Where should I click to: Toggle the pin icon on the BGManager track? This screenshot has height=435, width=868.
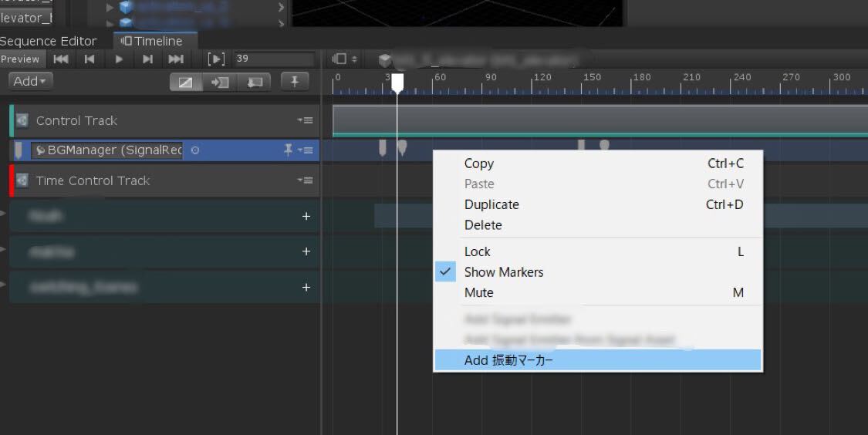point(289,150)
